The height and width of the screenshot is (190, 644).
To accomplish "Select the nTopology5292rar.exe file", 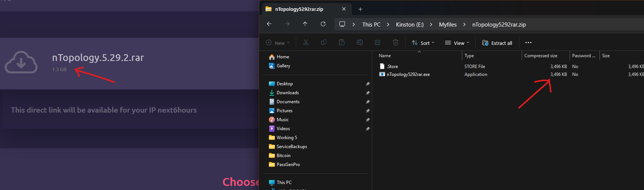I will point(408,74).
